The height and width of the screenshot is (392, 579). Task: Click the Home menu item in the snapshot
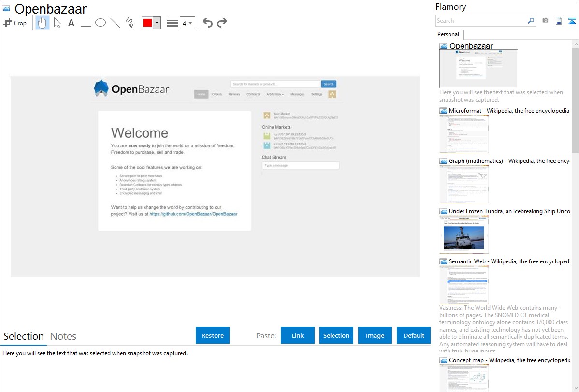201,94
